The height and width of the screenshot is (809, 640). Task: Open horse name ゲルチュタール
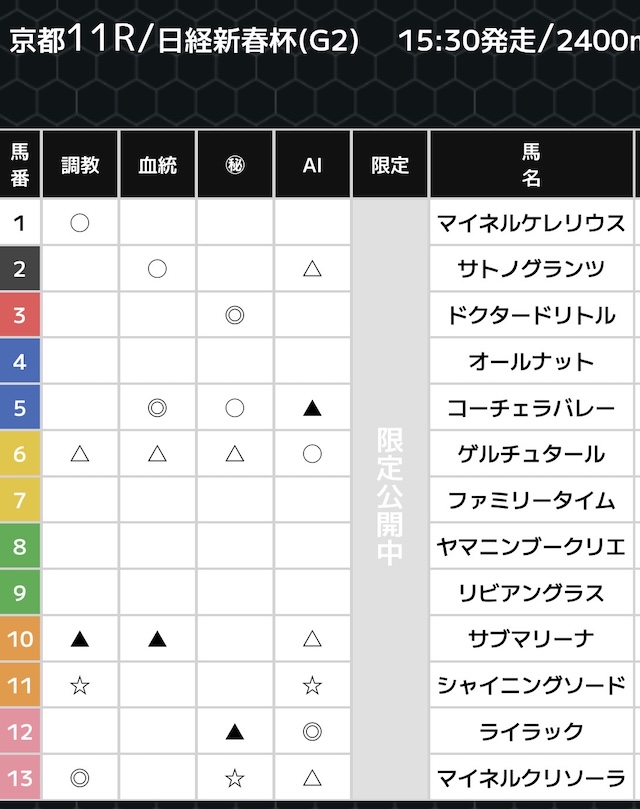pos(531,454)
